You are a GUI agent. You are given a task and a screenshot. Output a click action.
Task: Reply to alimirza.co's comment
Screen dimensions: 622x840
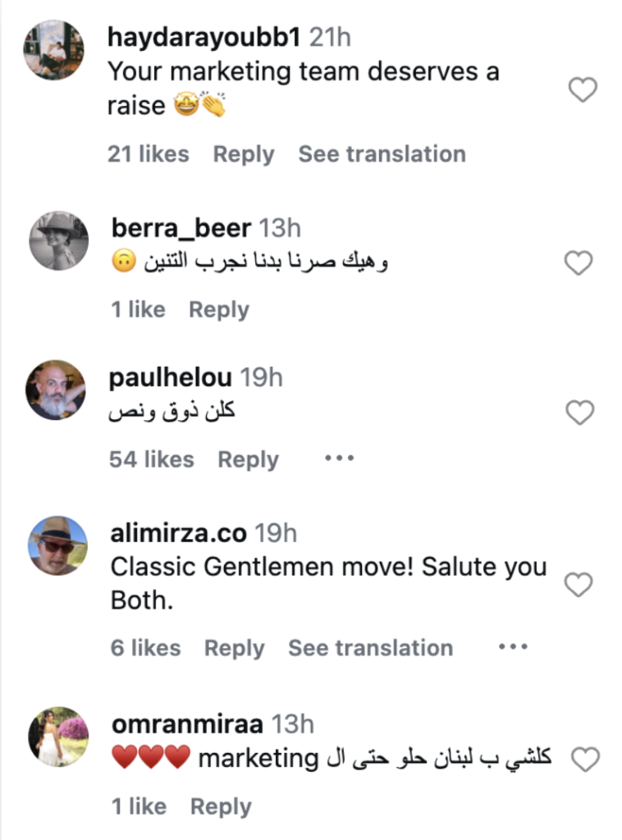(x=234, y=648)
